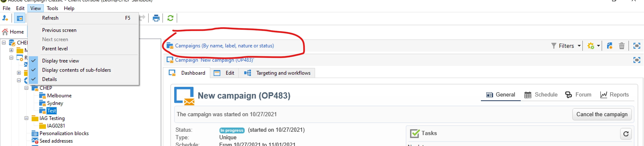Open the File menu
Image resolution: width=644 pixels, height=146 pixels.
6,8
